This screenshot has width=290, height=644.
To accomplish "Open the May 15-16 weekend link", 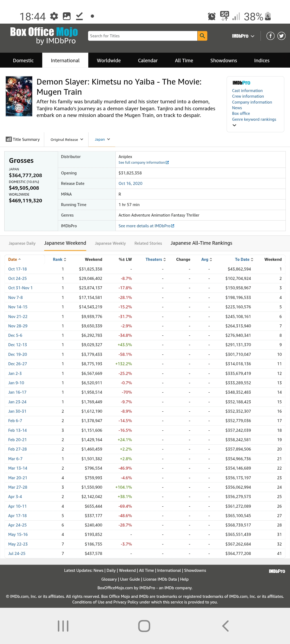I will click(x=18, y=535).
